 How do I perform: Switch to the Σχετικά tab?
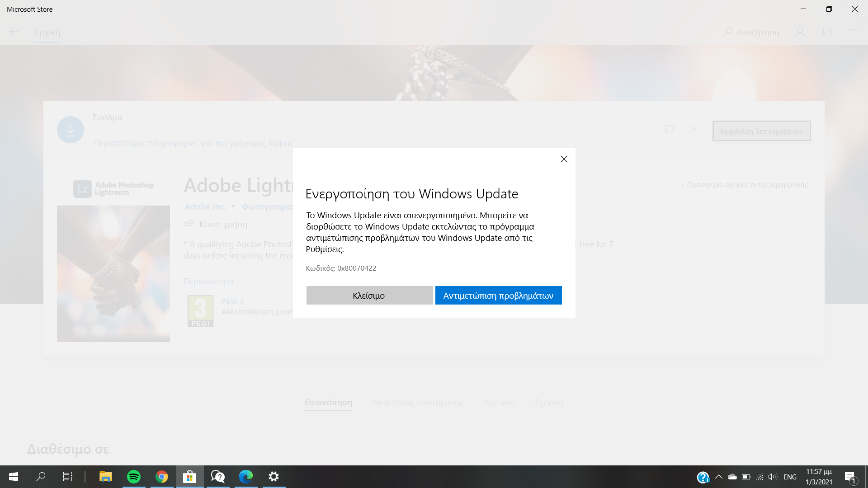pyautogui.click(x=549, y=402)
